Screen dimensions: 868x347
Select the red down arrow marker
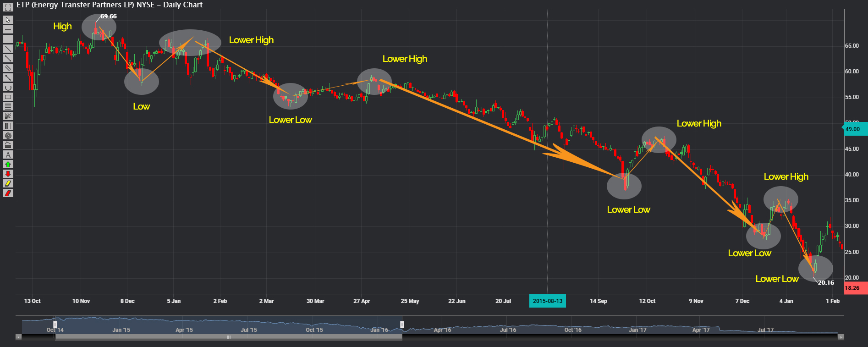point(8,174)
